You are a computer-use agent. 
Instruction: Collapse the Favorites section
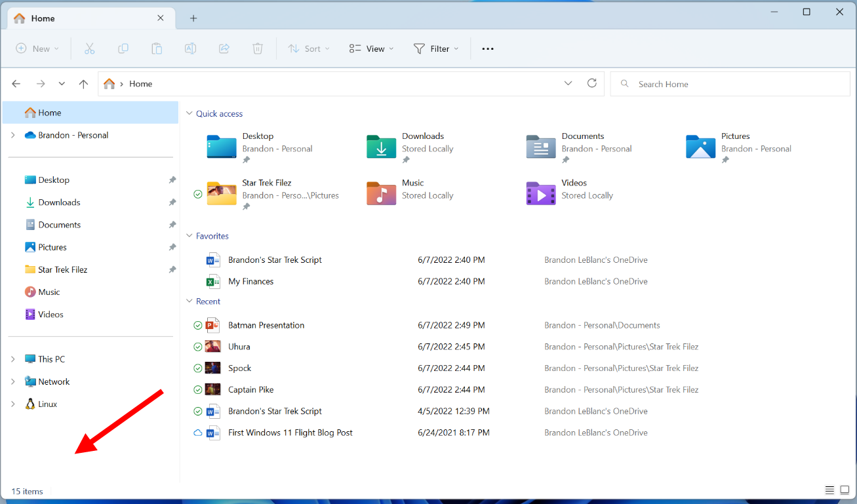click(189, 236)
